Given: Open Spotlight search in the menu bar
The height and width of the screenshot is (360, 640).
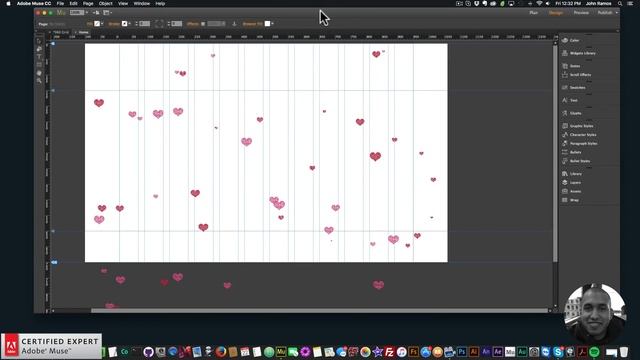Looking at the screenshot, I should 620,3.
